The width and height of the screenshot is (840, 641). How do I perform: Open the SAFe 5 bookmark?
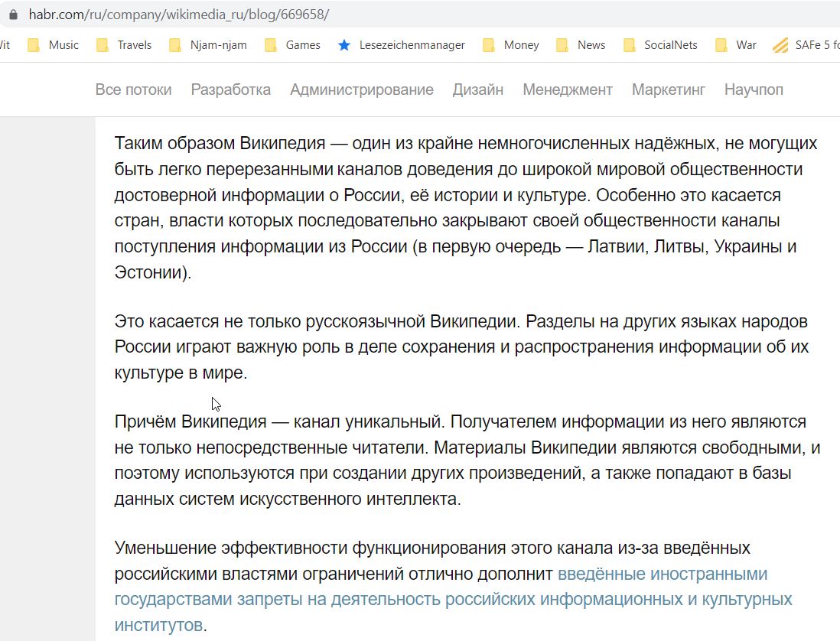(x=806, y=45)
